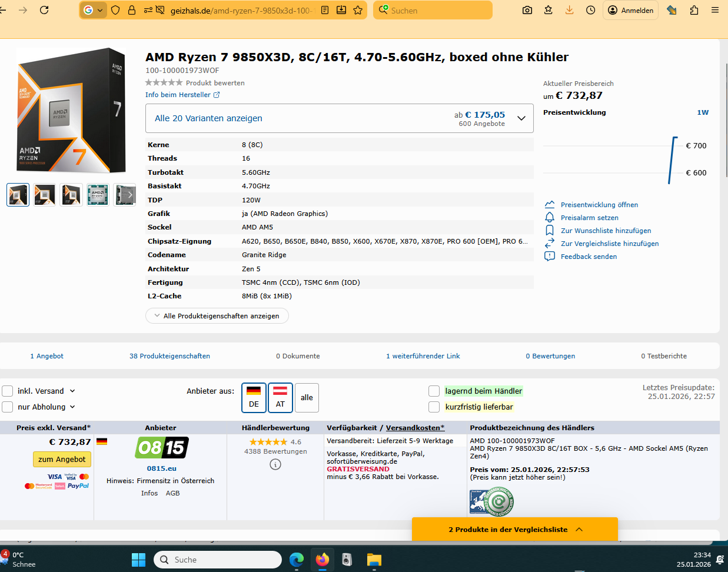This screenshot has width=728, height=572.
Task: Open the tracking protection shield icon
Action: coord(115,10)
